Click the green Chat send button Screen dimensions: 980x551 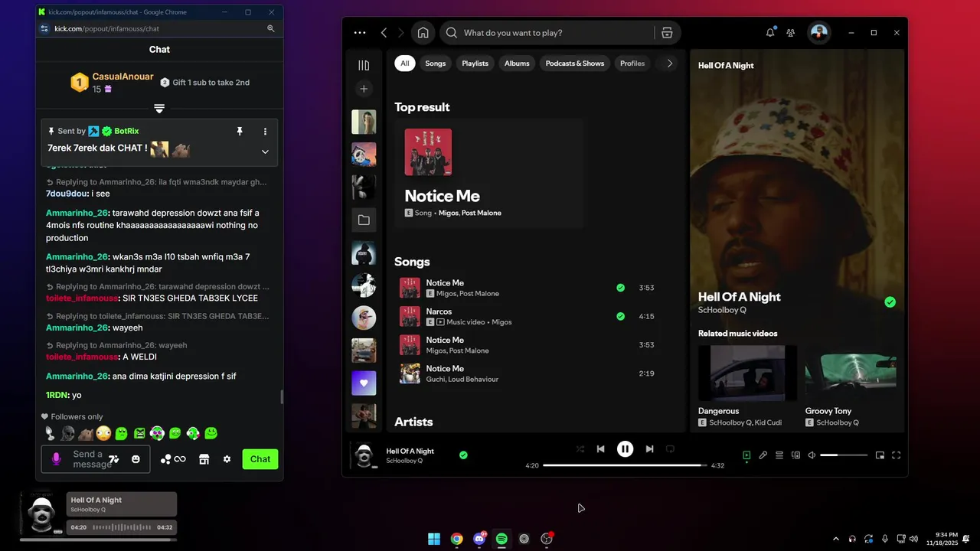(x=260, y=459)
